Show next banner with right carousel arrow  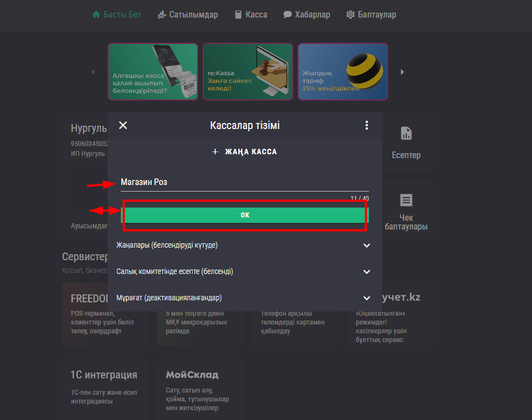(x=402, y=72)
